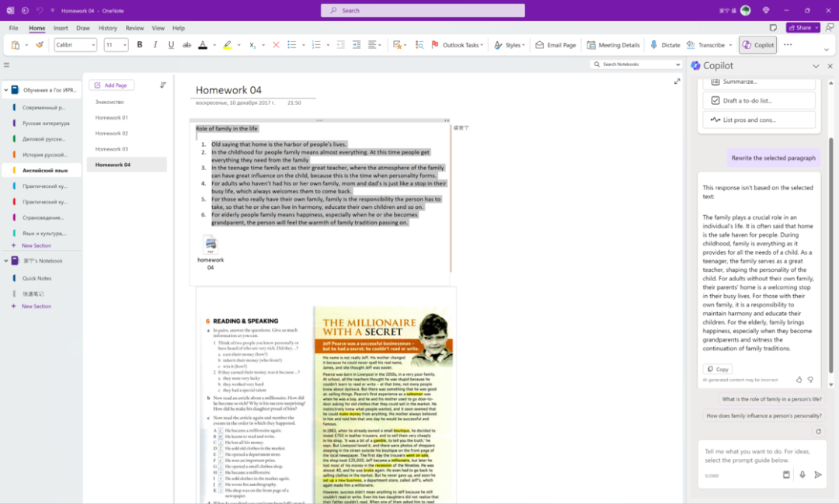
Task: Click the Add Page button
Action: [111, 85]
